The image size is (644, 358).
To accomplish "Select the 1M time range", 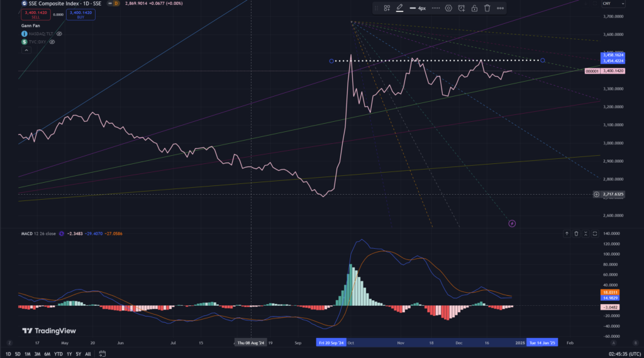I will [x=28, y=354].
